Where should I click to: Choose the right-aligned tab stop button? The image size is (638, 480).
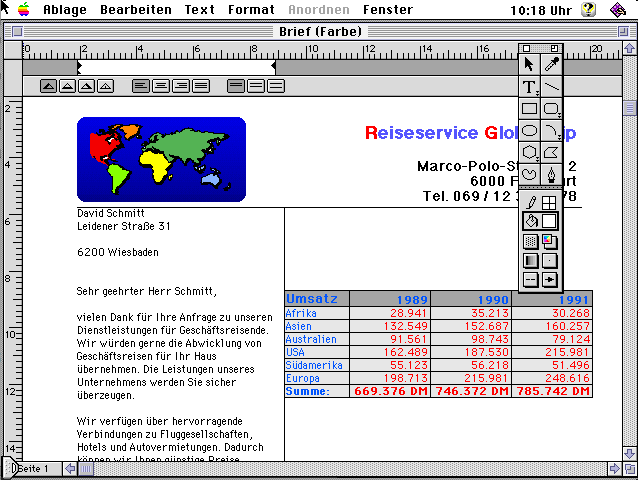point(86,86)
